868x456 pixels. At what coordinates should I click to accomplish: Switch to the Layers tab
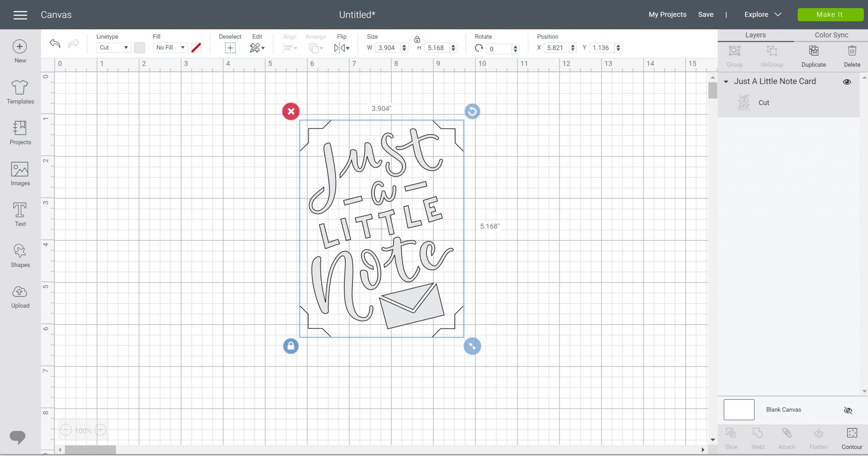coord(755,35)
